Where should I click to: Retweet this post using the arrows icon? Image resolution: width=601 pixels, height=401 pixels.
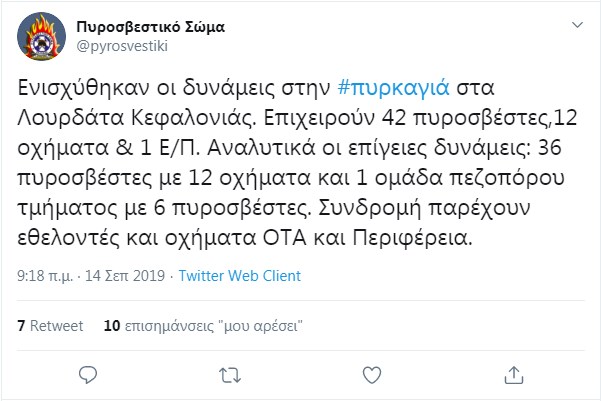tap(230, 375)
